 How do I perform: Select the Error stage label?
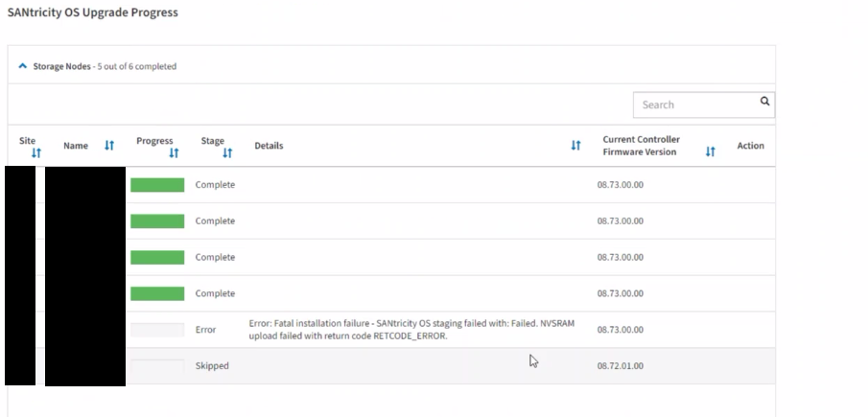click(x=205, y=330)
